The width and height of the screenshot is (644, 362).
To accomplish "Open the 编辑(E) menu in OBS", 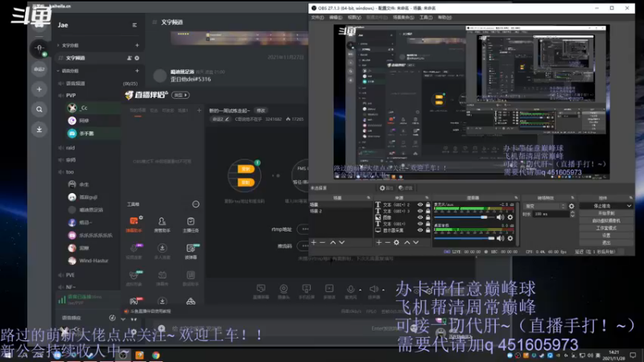I will pos(336,17).
